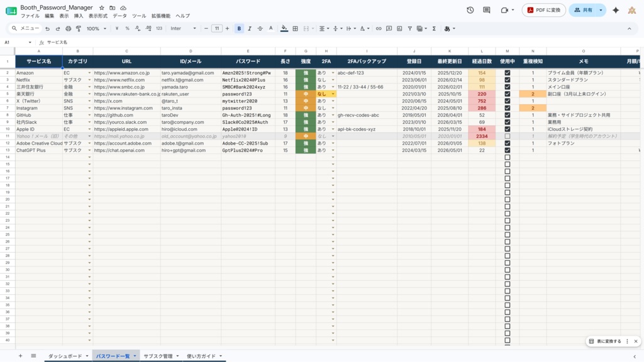Viewport: 644px width, 362px height.
Task: Open category dropdown for GitHub row
Action: (x=89, y=115)
